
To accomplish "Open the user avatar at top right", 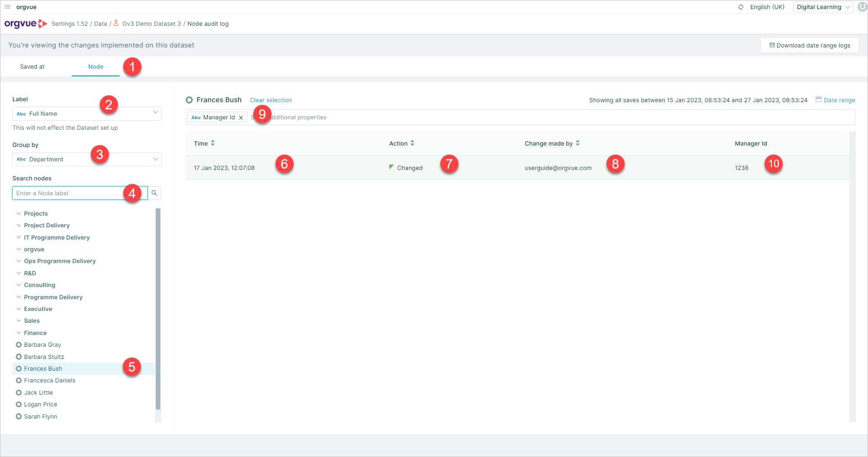I will click(x=862, y=7).
